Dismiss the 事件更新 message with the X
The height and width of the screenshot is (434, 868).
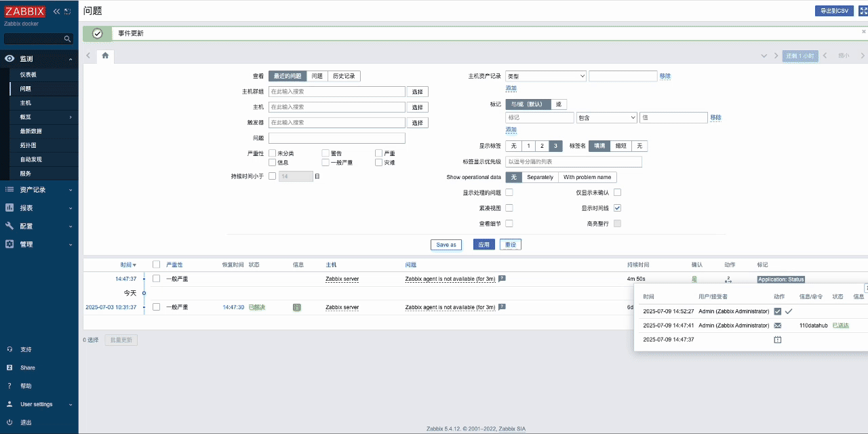coord(864,32)
